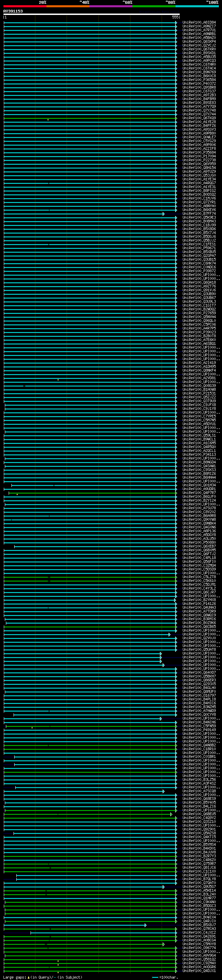The height and width of the screenshot is (980, 222).
Task: Select the UniRef100_C4PL18 label
Action: pos(199,558)
